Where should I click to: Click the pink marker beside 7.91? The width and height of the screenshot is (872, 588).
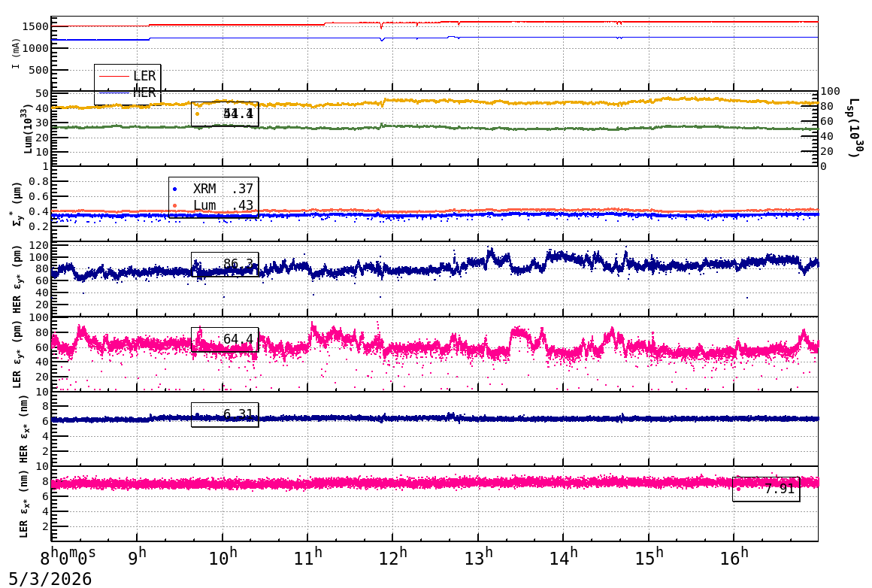(738, 489)
